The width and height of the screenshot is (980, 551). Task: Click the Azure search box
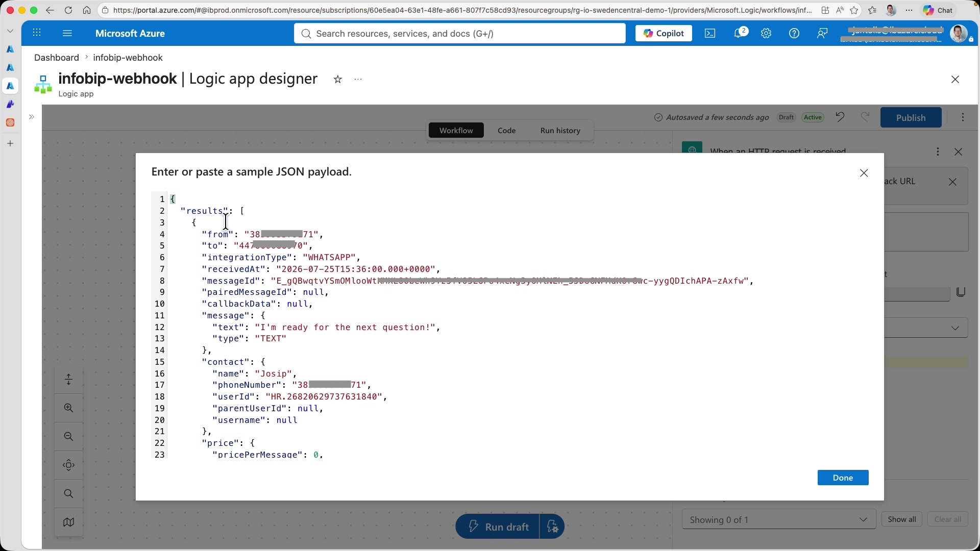pyautogui.click(x=459, y=33)
